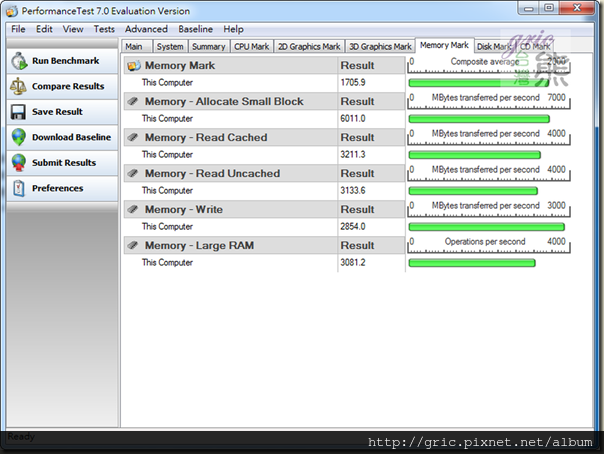Click the Download Baseline globe icon
Viewport: 604px width, 454px height.
tap(18, 137)
